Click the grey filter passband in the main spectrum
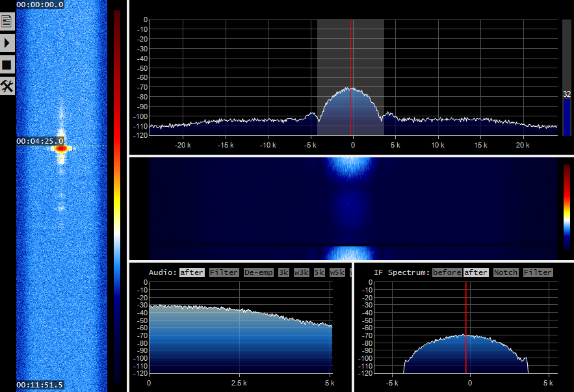The width and height of the screenshot is (574, 392). click(x=350, y=77)
